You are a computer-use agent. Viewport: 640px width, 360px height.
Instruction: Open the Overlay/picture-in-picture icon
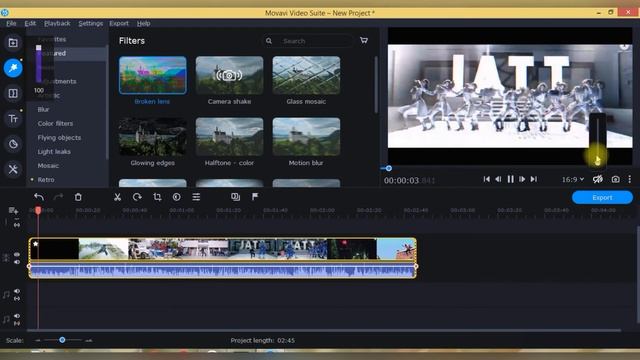236,197
